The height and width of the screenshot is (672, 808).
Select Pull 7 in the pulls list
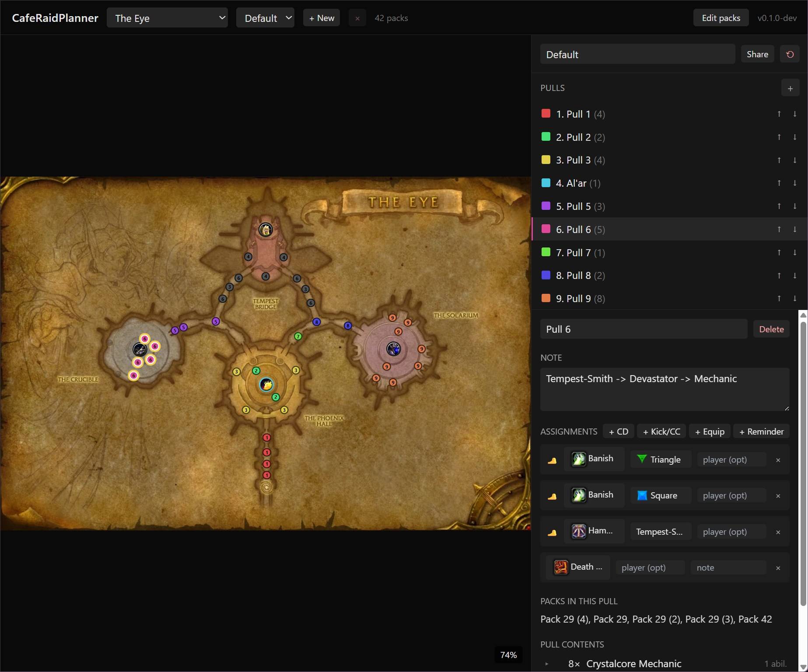click(669, 253)
